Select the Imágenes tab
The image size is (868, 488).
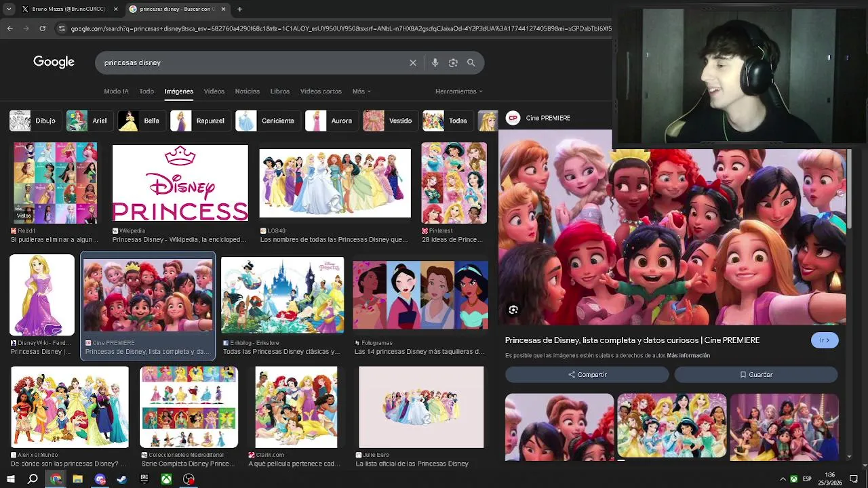point(179,91)
